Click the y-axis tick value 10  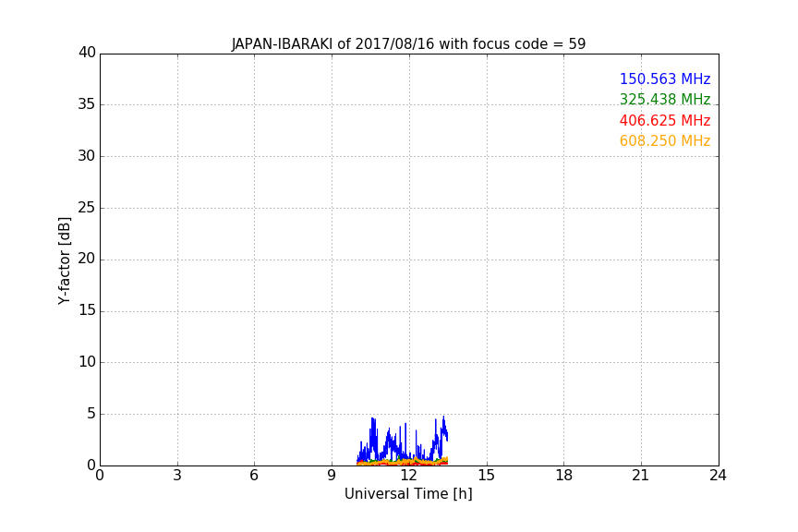pos(87,362)
